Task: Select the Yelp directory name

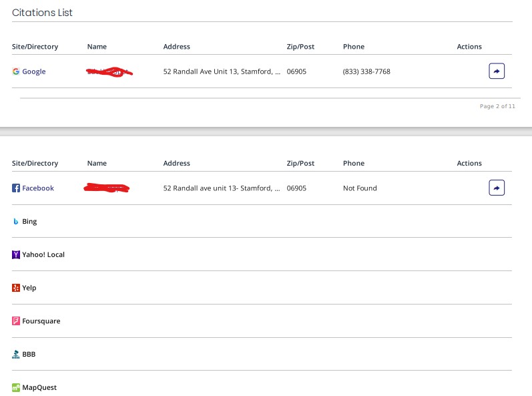Action: pos(29,288)
